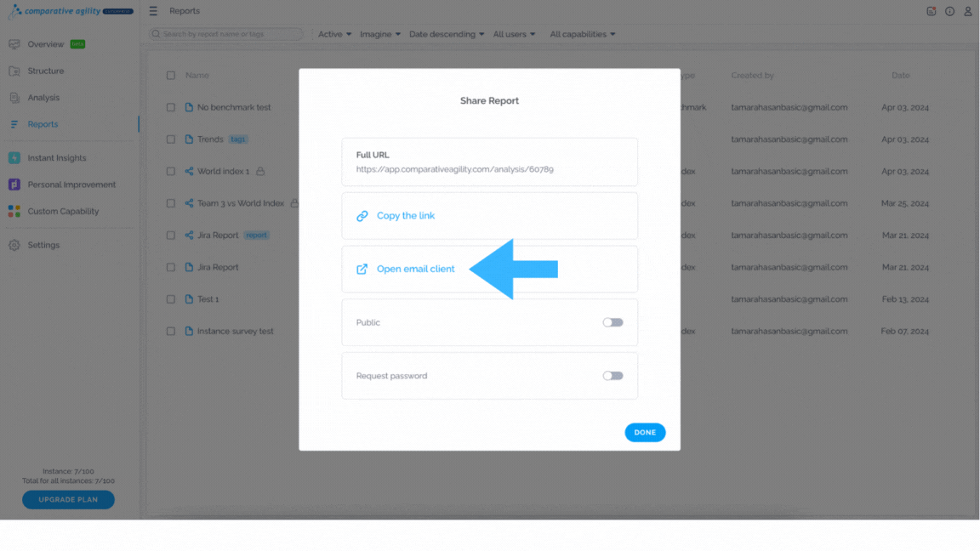Screen dimensions: 980x551
Task: Open the user profile icon
Action: point(967,11)
